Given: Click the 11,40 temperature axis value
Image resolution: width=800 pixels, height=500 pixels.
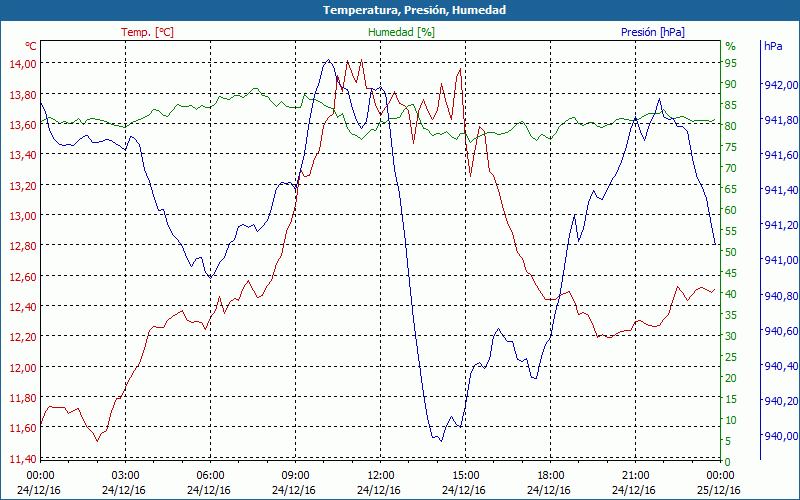Looking at the screenshot, I should [x=23, y=459].
